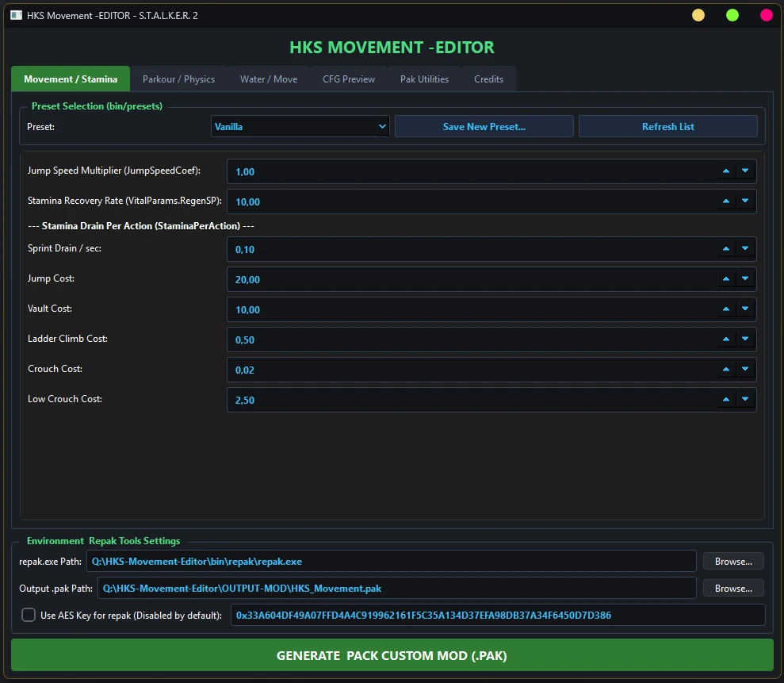Increase Vault Cost with up arrow
784x683 pixels.
[x=726, y=309]
